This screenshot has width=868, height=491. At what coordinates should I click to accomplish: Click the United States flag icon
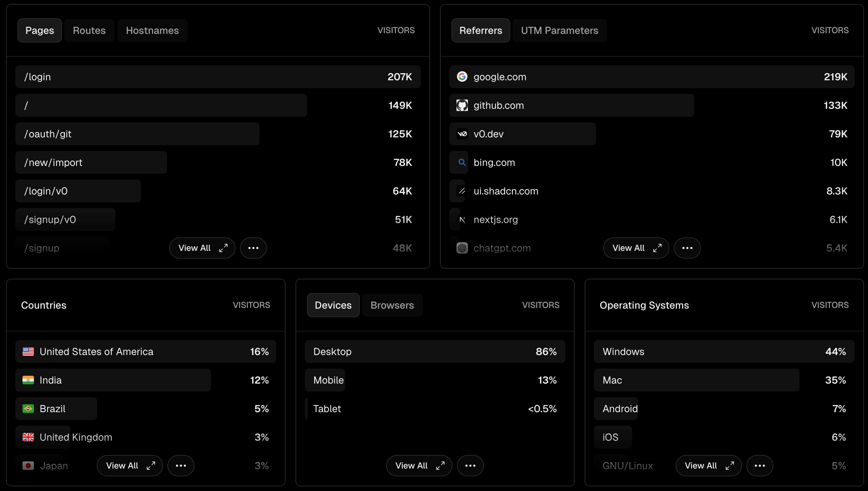point(28,351)
